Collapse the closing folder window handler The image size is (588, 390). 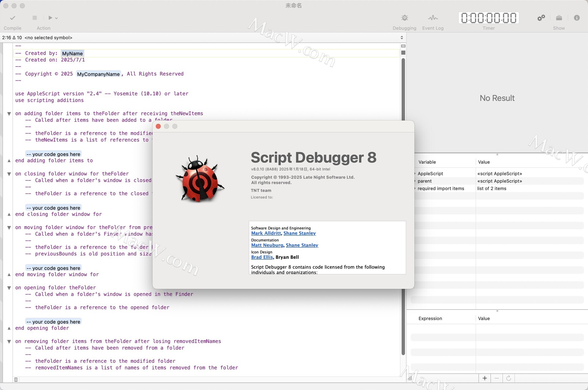pyautogui.click(x=9, y=174)
